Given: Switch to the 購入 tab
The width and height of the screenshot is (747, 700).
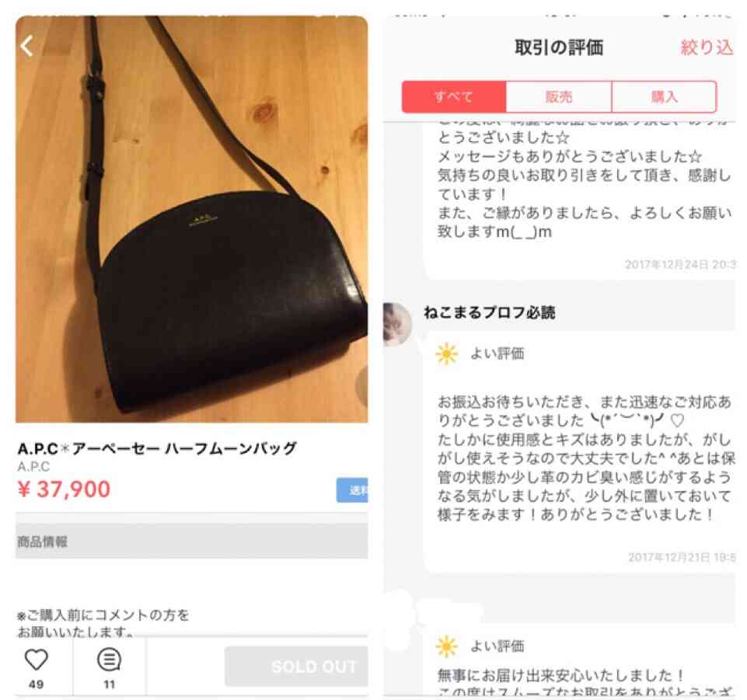Looking at the screenshot, I should [x=664, y=96].
